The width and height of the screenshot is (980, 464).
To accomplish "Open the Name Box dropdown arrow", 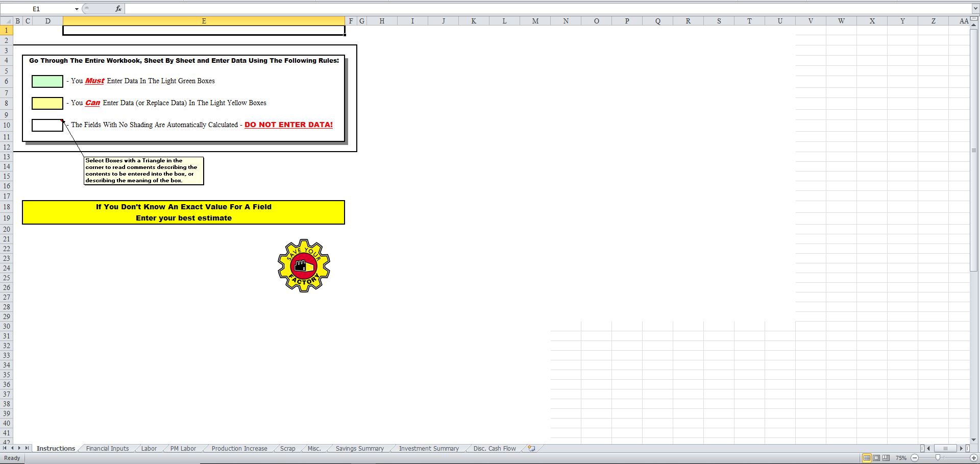I will tap(77, 9).
